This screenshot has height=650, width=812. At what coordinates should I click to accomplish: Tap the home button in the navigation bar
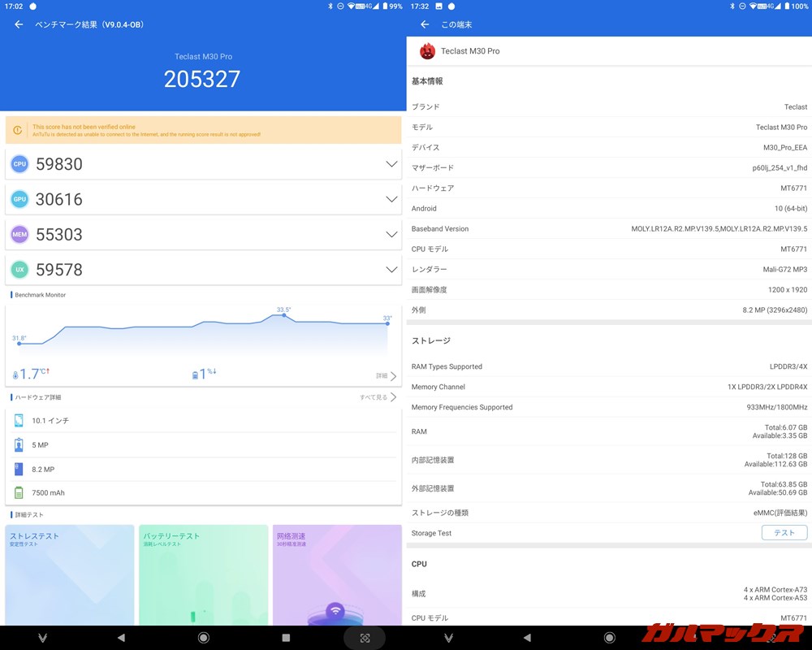[x=202, y=637]
